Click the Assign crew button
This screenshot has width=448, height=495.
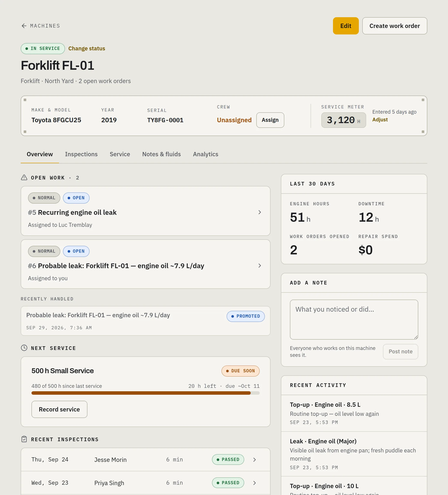270,120
